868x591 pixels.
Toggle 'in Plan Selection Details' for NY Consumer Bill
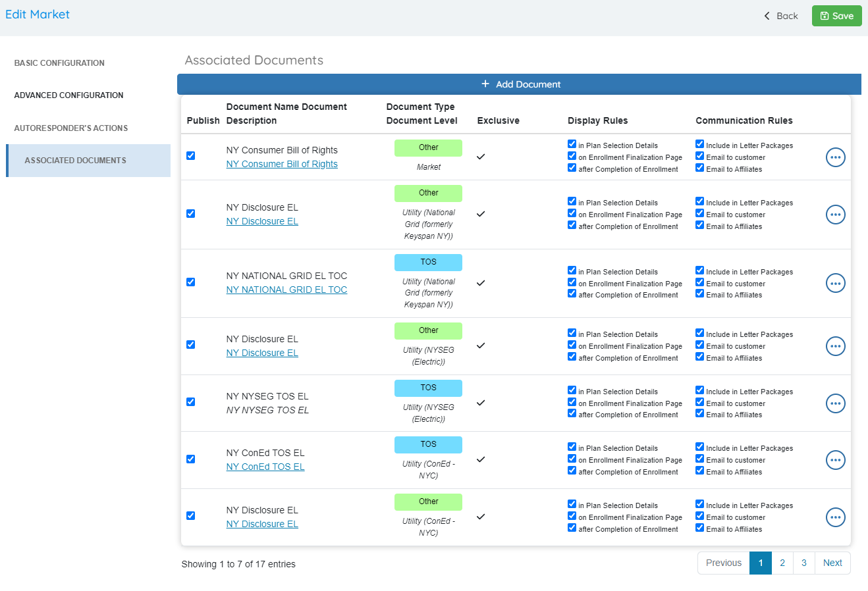[x=572, y=144]
